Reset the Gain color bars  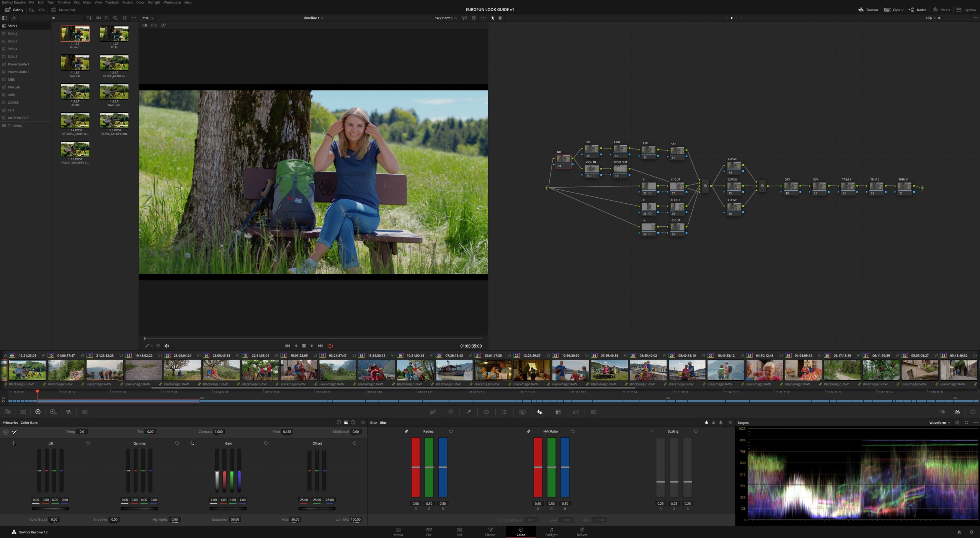tap(266, 443)
